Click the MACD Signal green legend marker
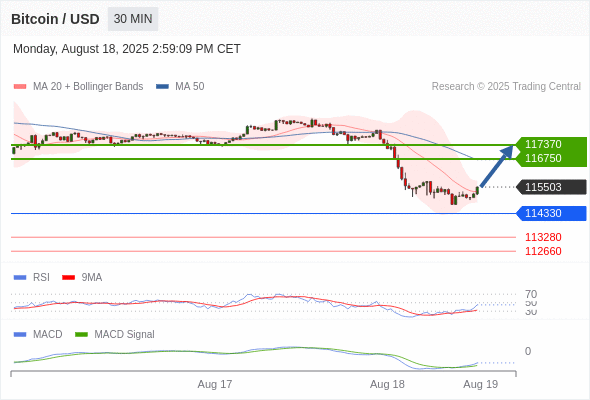Screen dimensions: 590x400 tap(81, 334)
